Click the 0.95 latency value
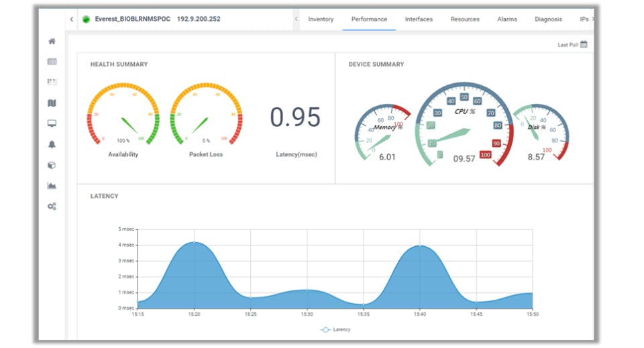The image size is (644, 348). pos(295,117)
